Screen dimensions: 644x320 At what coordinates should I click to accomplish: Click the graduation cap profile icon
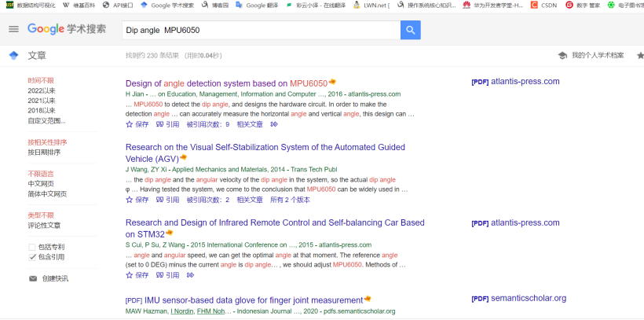click(x=562, y=56)
